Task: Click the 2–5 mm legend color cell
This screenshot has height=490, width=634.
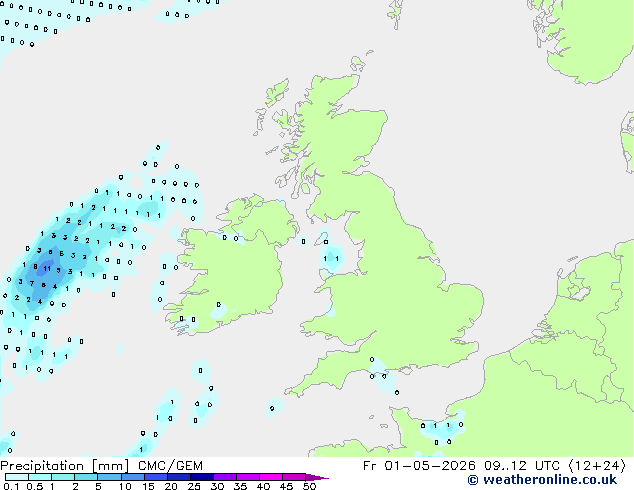Action: [86, 477]
